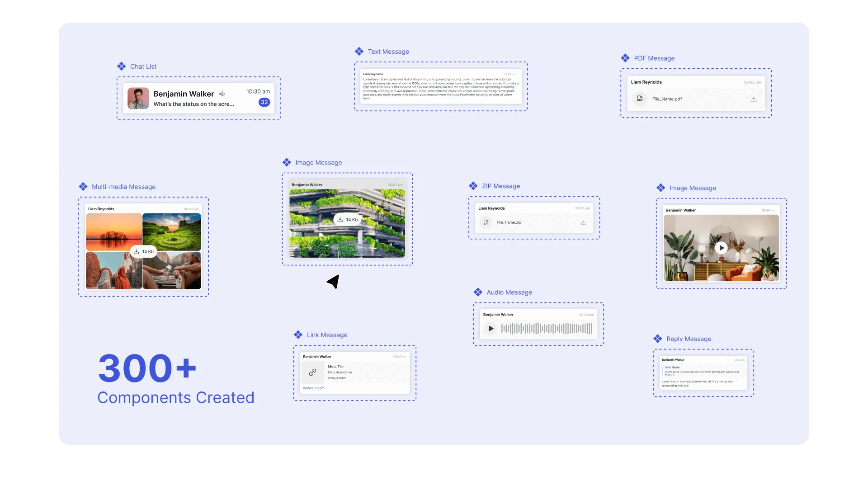The image size is (868, 490).
Task: Select the green crater landscape thumbnail
Action: (172, 232)
